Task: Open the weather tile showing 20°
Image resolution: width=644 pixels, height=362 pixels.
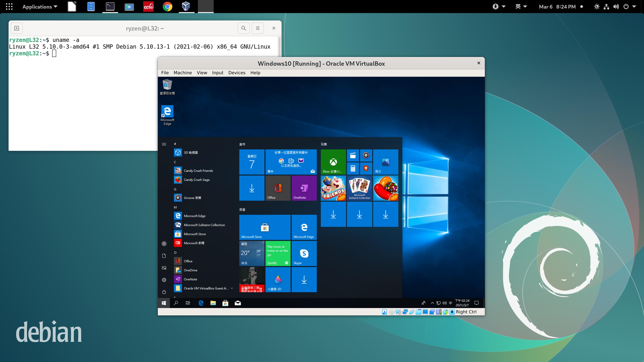Action: (x=252, y=253)
